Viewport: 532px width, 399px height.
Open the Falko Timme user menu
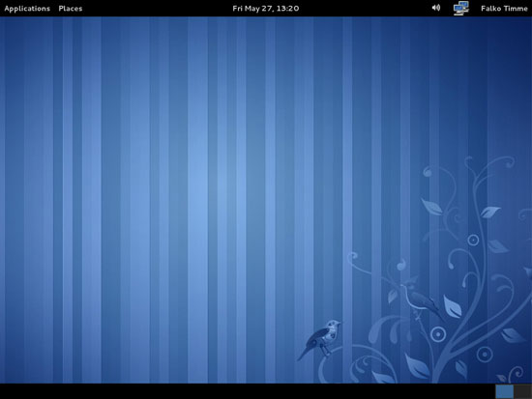(x=504, y=9)
